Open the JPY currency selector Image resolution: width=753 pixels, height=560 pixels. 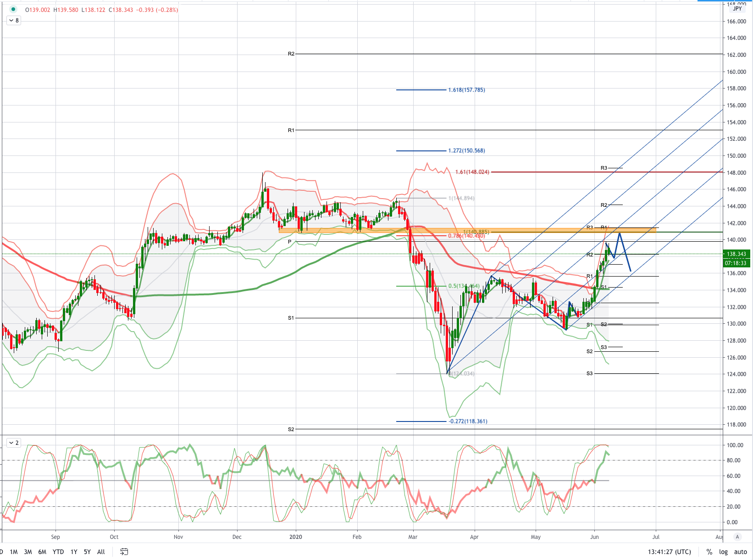pos(737,9)
